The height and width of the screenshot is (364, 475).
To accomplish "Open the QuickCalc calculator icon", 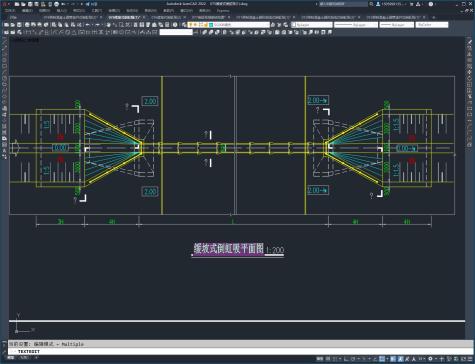I will [x=167, y=25].
